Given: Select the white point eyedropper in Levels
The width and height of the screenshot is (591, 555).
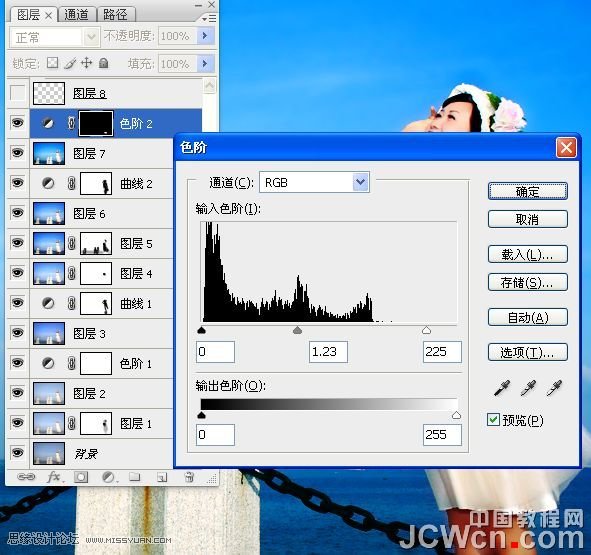Looking at the screenshot, I should [554, 388].
